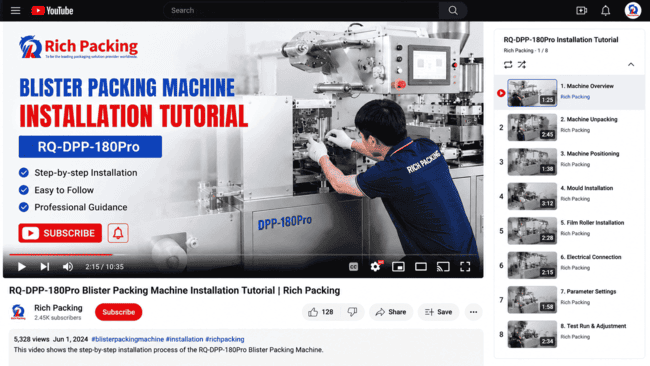Enable miniplayer mode
The width and height of the screenshot is (650, 366).
[398, 267]
